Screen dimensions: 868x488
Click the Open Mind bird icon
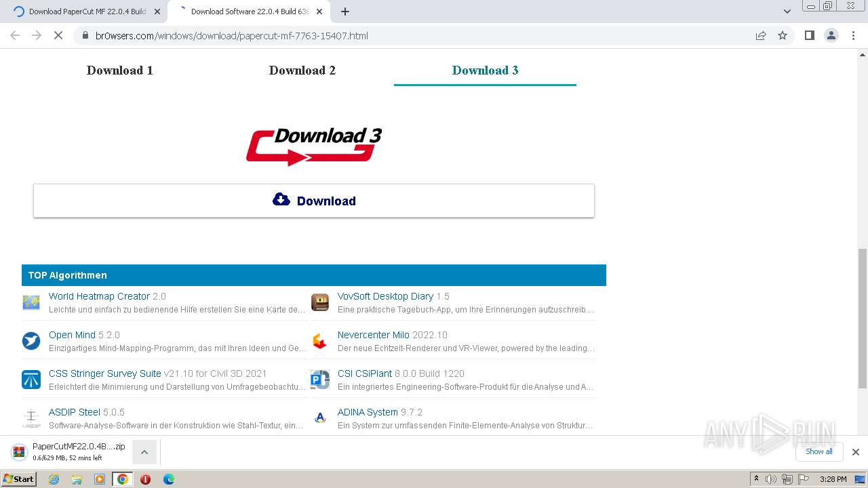point(31,341)
